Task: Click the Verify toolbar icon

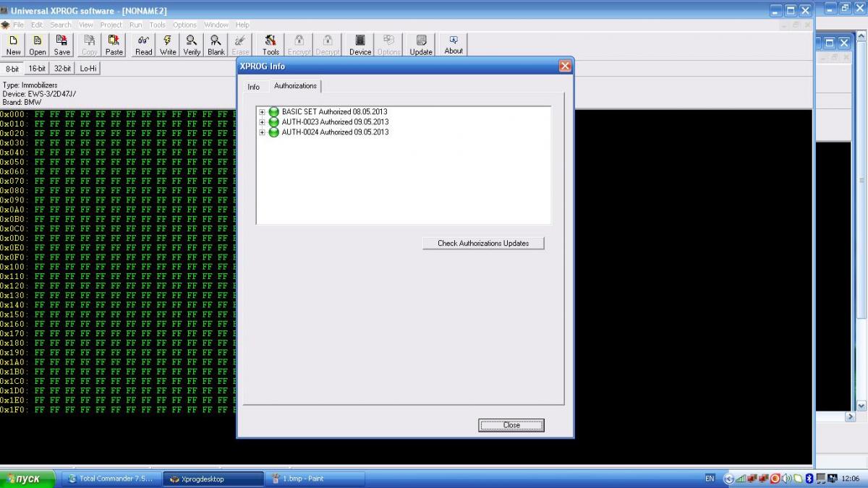Action: point(192,45)
